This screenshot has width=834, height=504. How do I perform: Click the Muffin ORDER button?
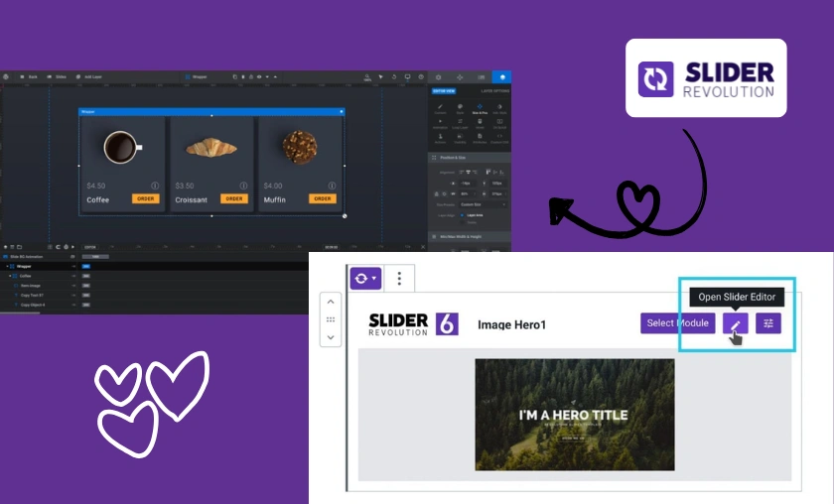323,198
